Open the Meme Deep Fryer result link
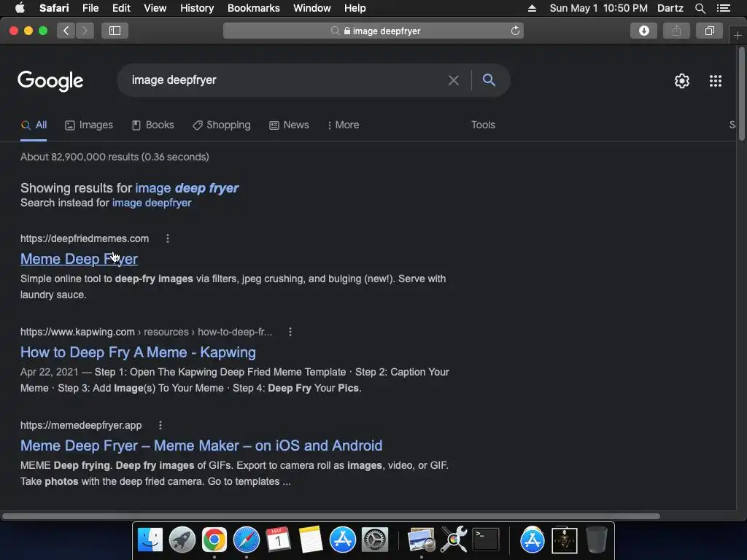747x560 pixels. [79, 259]
